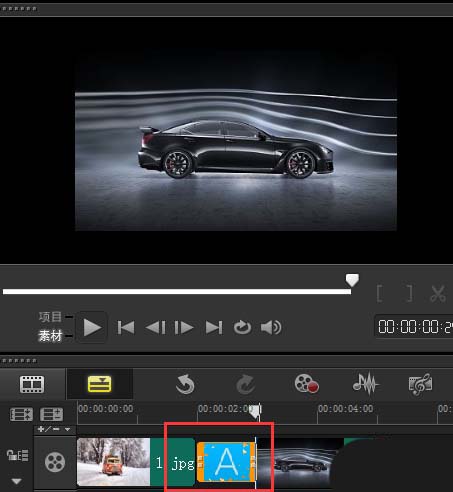Click the preview scrubber handle

click(x=352, y=280)
